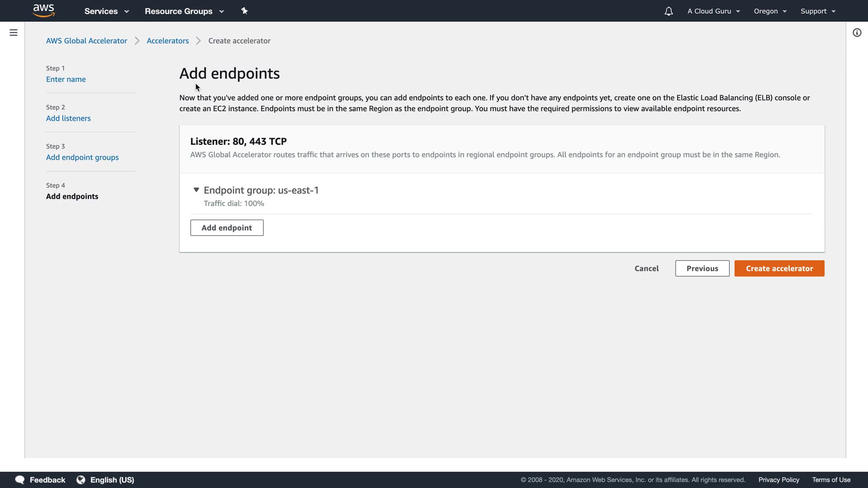Open the Services dropdown menu

tap(107, 11)
